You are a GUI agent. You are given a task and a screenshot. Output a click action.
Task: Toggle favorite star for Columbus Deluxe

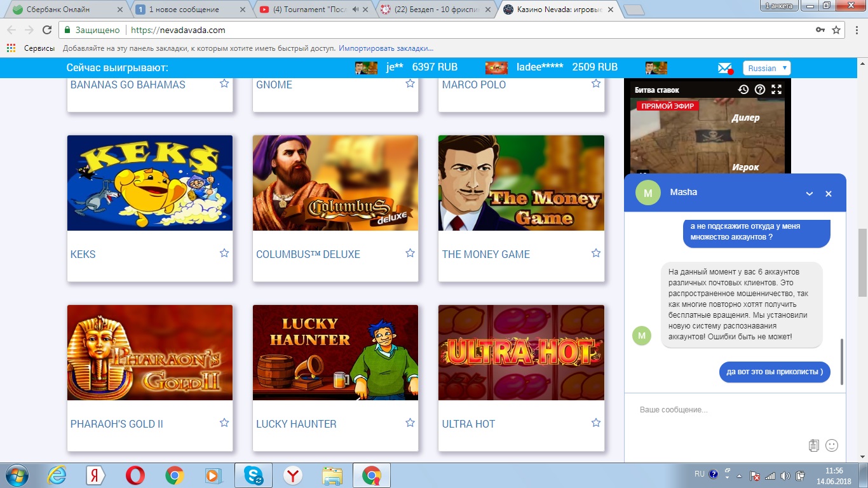(x=410, y=253)
